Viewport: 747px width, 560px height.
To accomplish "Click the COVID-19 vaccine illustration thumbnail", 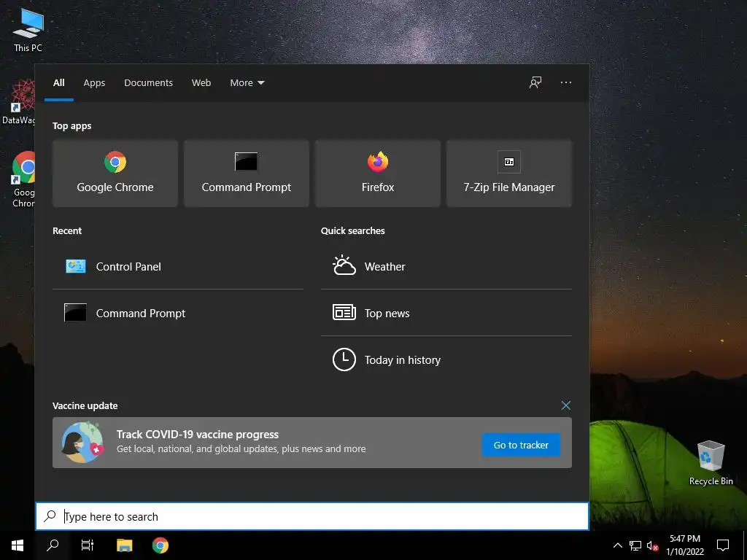I will pos(83,443).
